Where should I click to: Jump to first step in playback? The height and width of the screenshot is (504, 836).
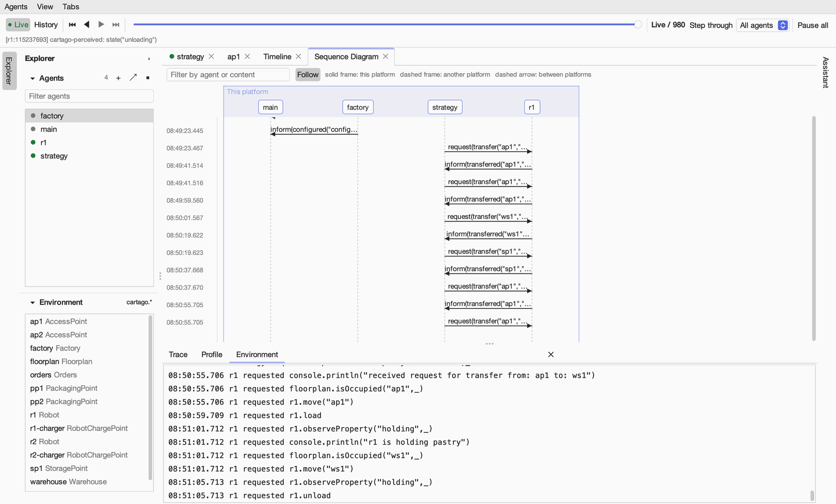(x=72, y=25)
